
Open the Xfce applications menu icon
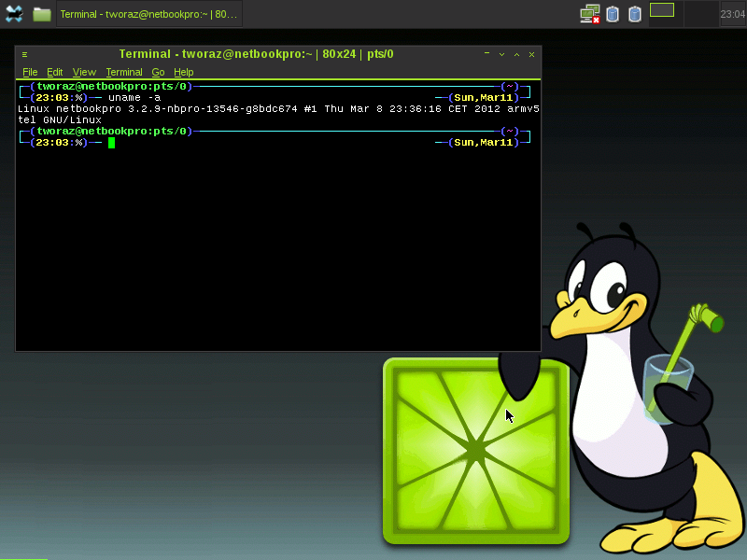point(14,14)
